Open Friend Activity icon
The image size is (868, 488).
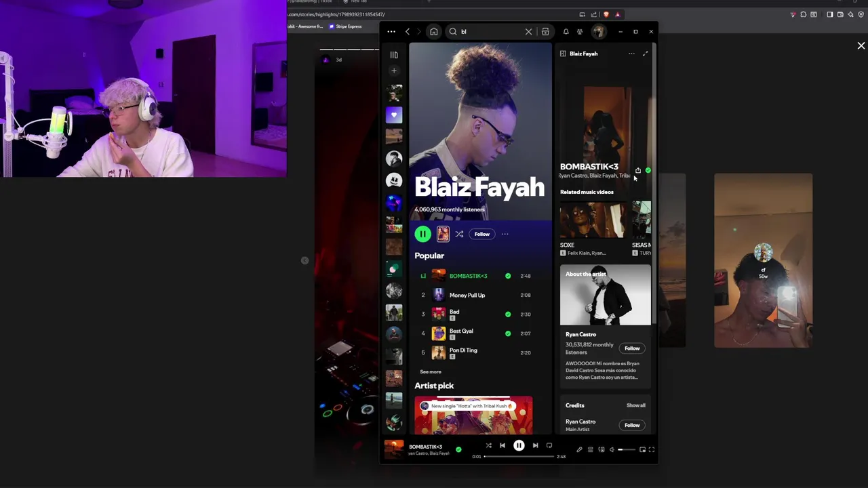(x=580, y=31)
